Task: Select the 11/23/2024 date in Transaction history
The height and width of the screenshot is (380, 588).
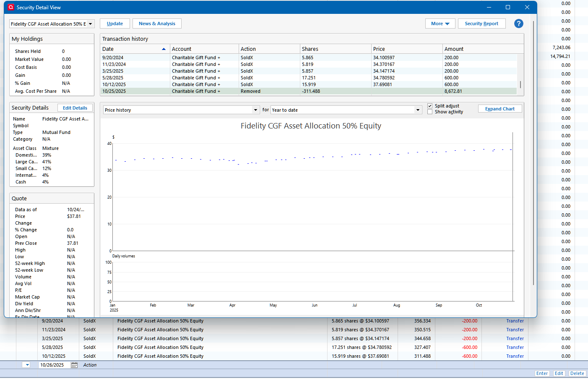Action: [114, 64]
